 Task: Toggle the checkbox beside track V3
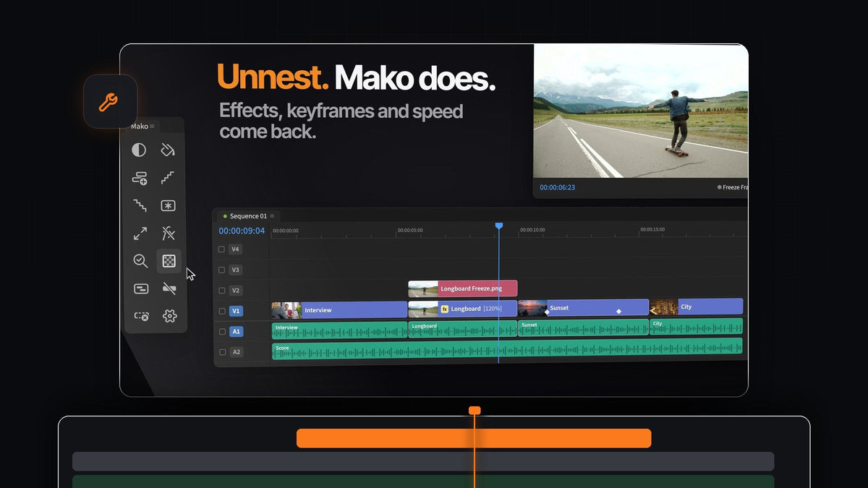[221, 270]
